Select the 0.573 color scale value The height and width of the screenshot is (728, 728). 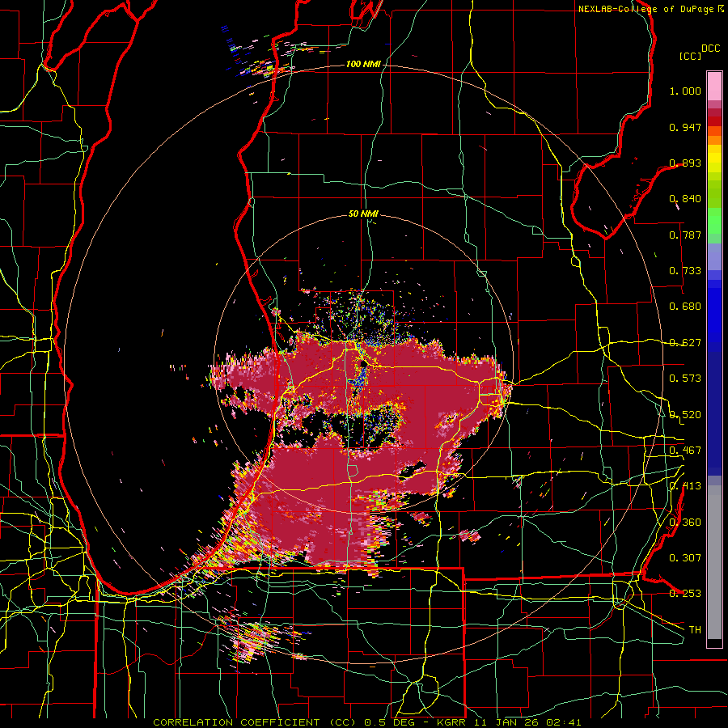pos(685,379)
